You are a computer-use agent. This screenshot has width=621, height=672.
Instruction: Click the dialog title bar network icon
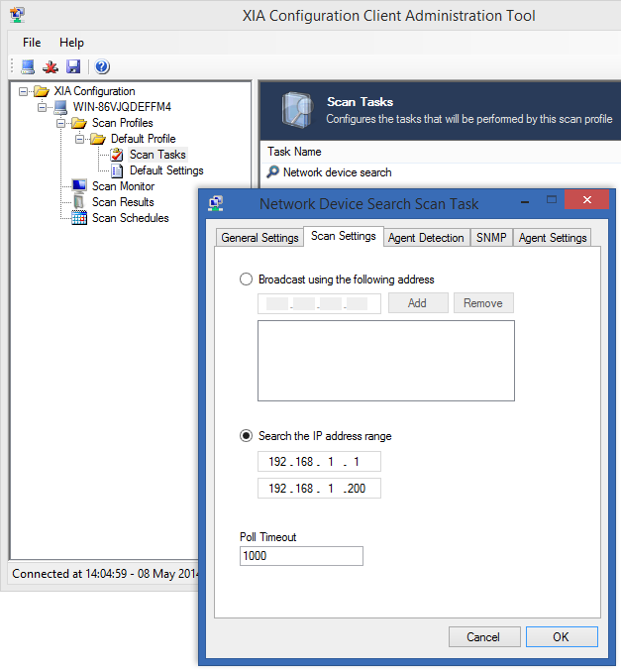coord(216,203)
